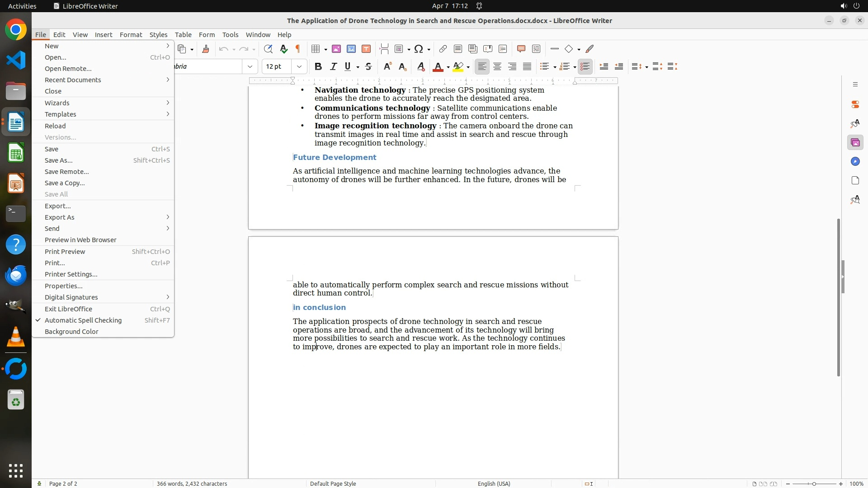868x488 pixels.
Task: Choose Print Preview in File menu
Action: (x=65, y=252)
